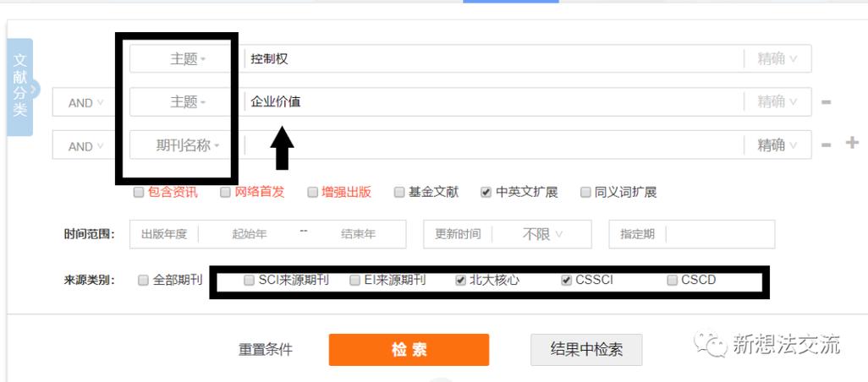This screenshot has width=868, height=382.
Task: Click the empty 期刊名称 input field
Action: 494,145
